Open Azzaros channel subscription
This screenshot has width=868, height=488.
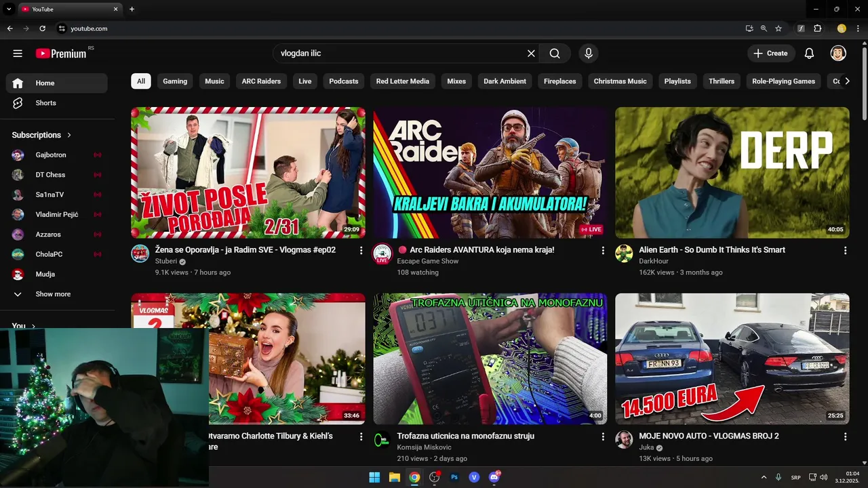tap(57, 235)
